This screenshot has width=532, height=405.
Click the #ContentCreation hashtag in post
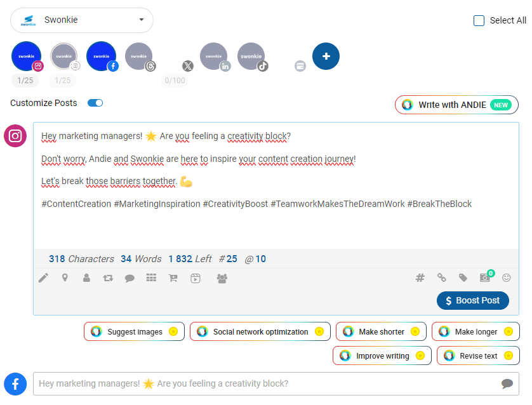point(76,204)
